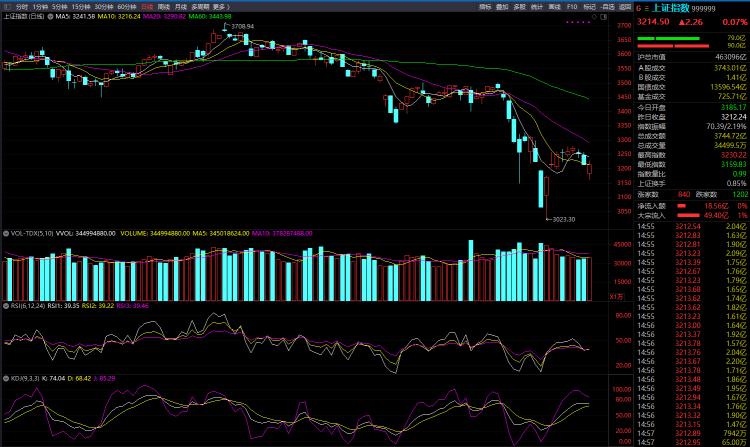Click the 今日开盘 row label
This screenshot has height=447, width=750.
coord(651,108)
